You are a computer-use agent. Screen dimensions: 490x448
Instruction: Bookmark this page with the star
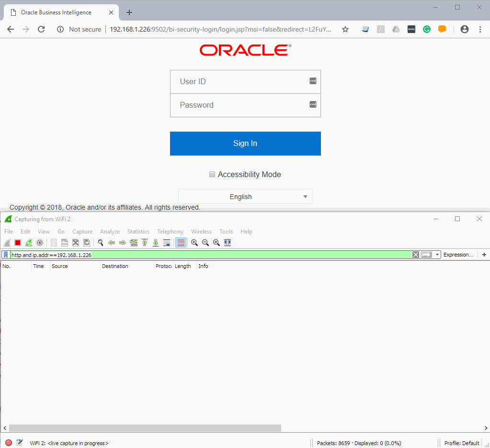(x=345, y=29)
